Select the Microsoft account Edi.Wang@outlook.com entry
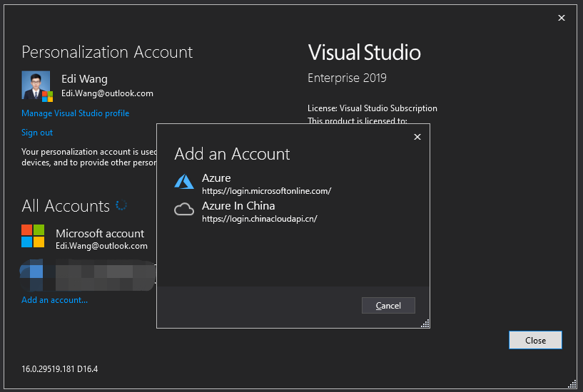The image size is (583, 392). [100, 239]
